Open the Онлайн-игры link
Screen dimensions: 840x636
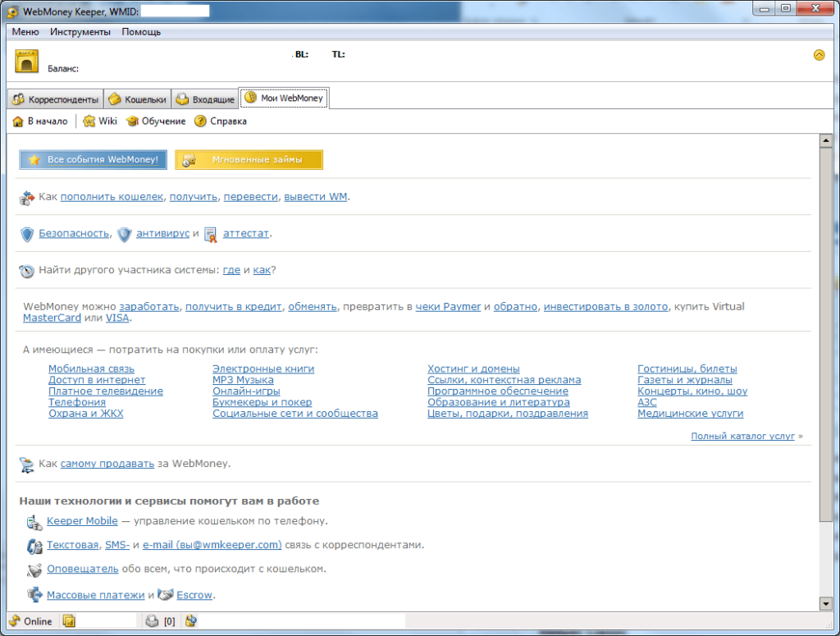(x=246, y=391)
